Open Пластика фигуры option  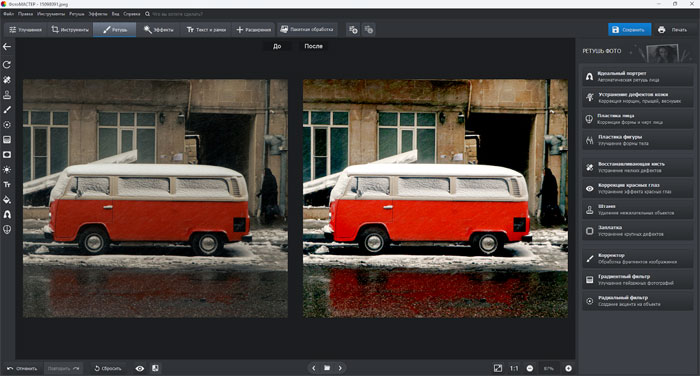[x=638, y=140]
